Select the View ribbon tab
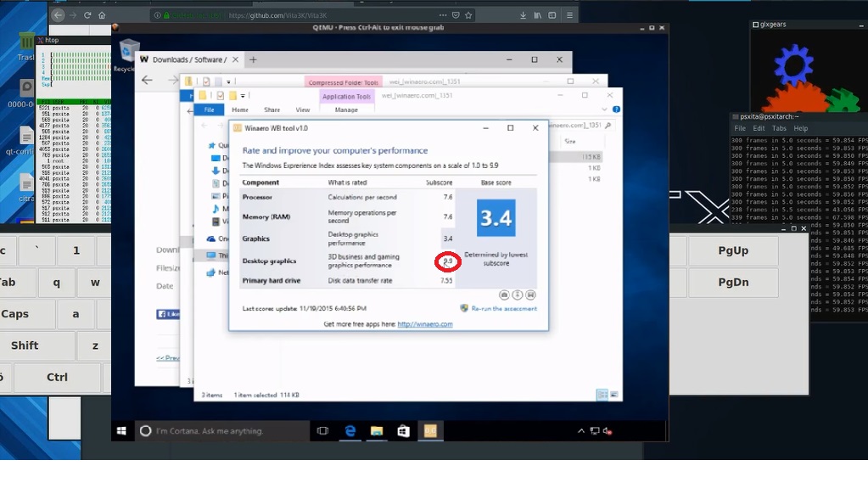This screenshot has height=477, width=868. click(303, 109)
